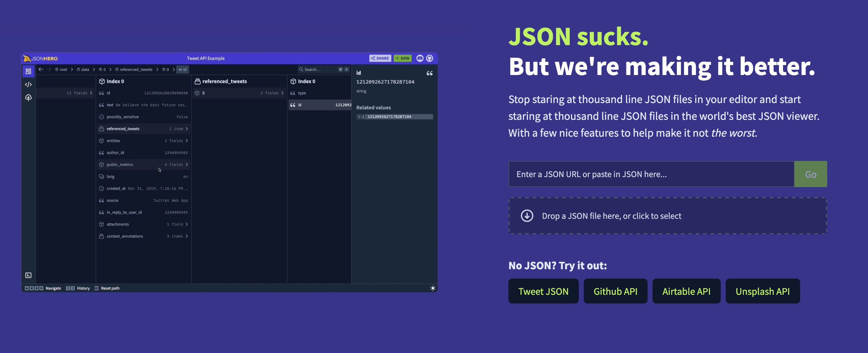
Task: Expand the entities 2 fields chevron
Action: point(187,141)
